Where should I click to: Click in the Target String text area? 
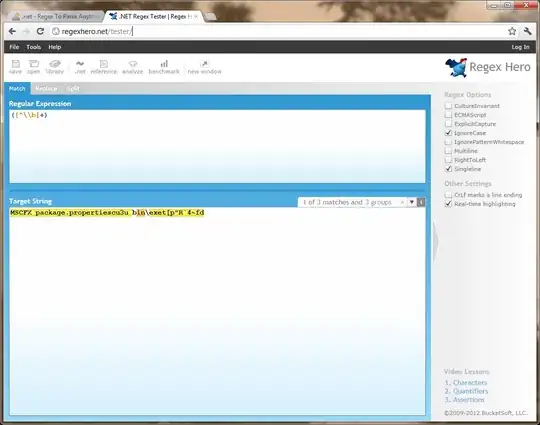(217, 311)
